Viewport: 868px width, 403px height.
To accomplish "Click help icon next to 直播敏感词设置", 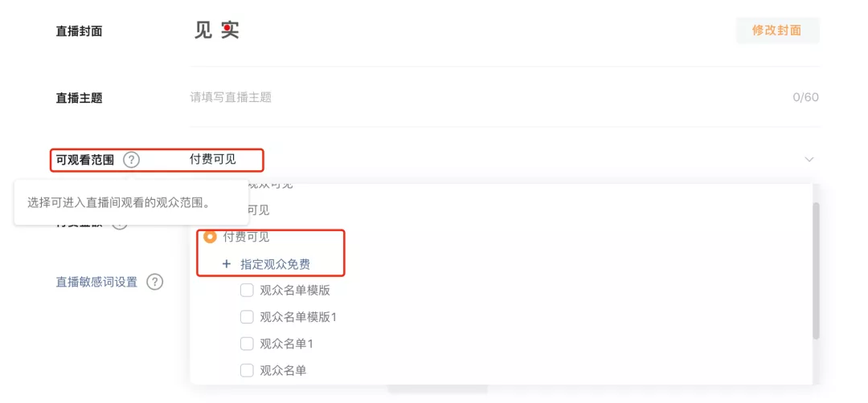I will pyautogui.click(x=155, y=282).
